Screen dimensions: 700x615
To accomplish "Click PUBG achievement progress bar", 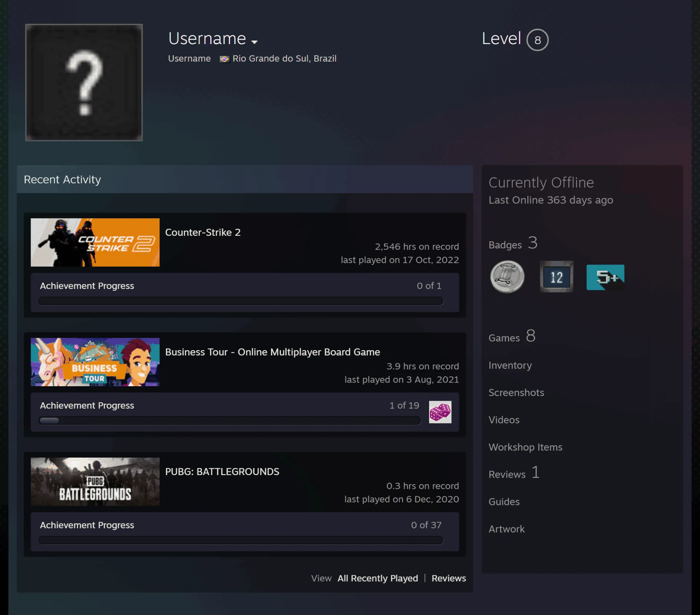I will 241,540.
